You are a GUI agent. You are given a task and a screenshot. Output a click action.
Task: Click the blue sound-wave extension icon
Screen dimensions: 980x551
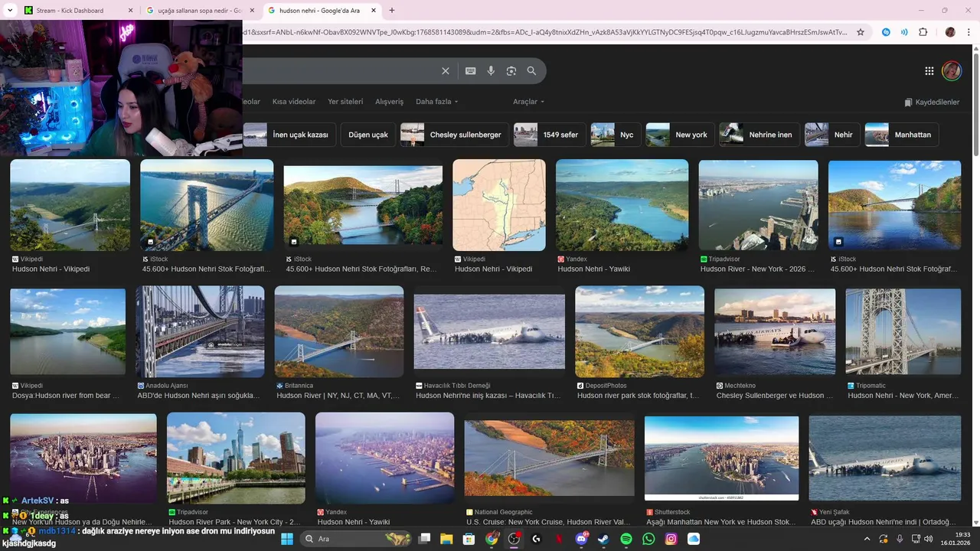904,32
